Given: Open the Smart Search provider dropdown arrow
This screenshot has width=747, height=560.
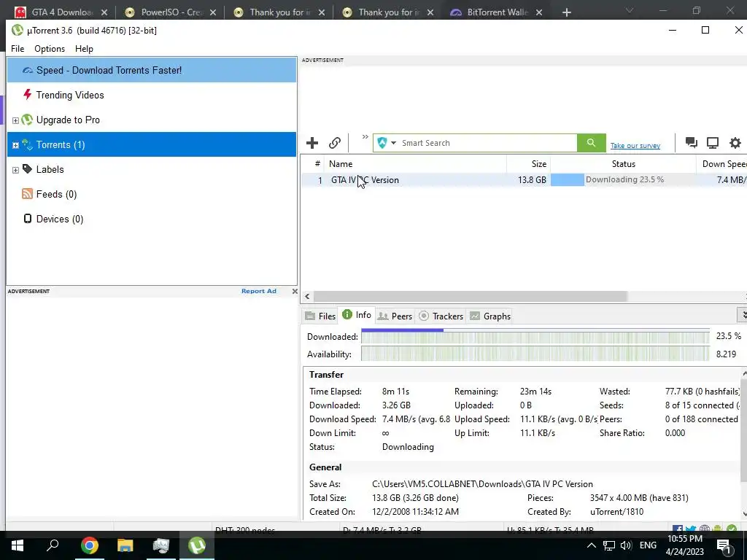Looking at the screenshot, I should pyautogui.click(x=393, y=143).
